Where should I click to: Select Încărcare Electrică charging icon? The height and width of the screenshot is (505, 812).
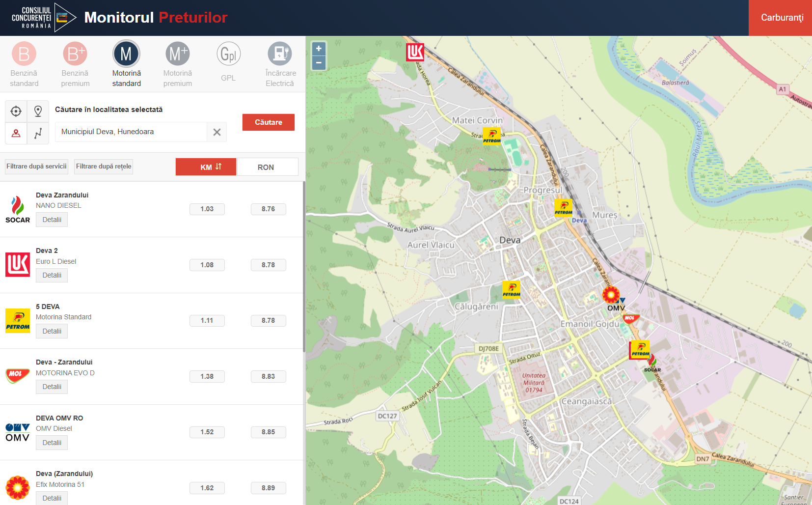pyautogui.click(x=280, y=54)
